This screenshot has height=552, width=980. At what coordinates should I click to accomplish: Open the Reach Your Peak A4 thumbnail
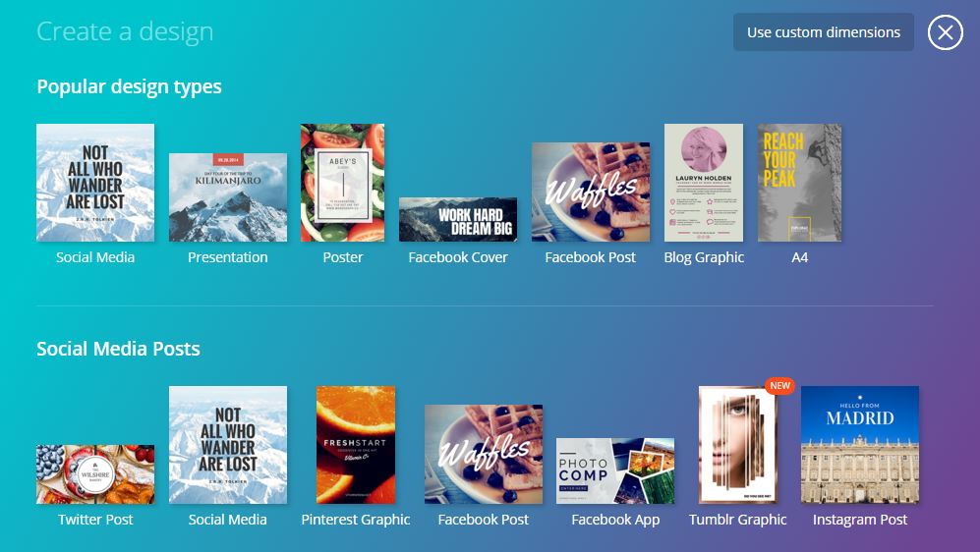click(x=799, y=183)
